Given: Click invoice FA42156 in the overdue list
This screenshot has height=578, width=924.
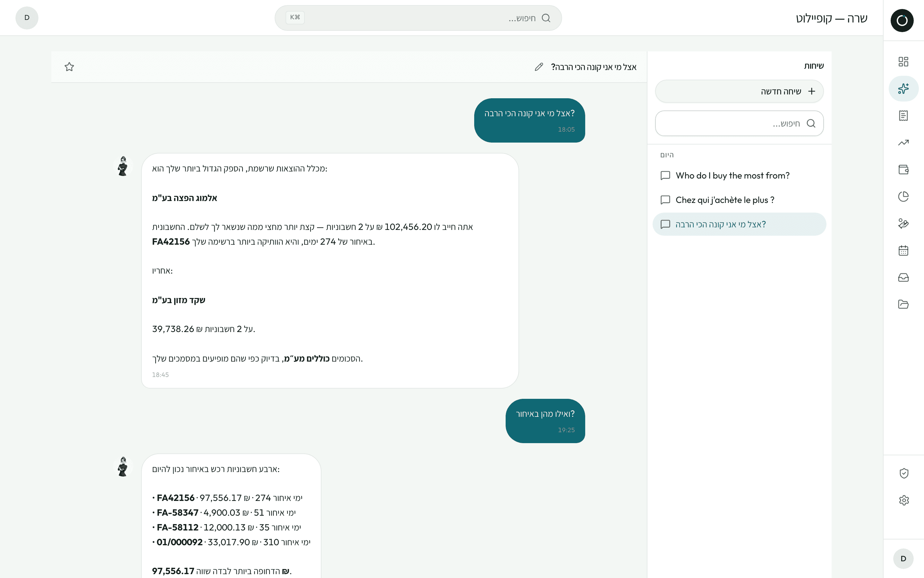Looking at the screenshot, I should 175,498.
